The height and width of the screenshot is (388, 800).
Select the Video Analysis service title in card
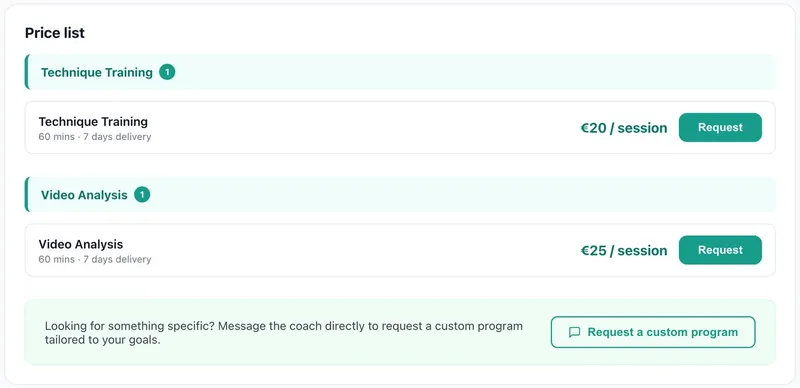coord(81,244)
